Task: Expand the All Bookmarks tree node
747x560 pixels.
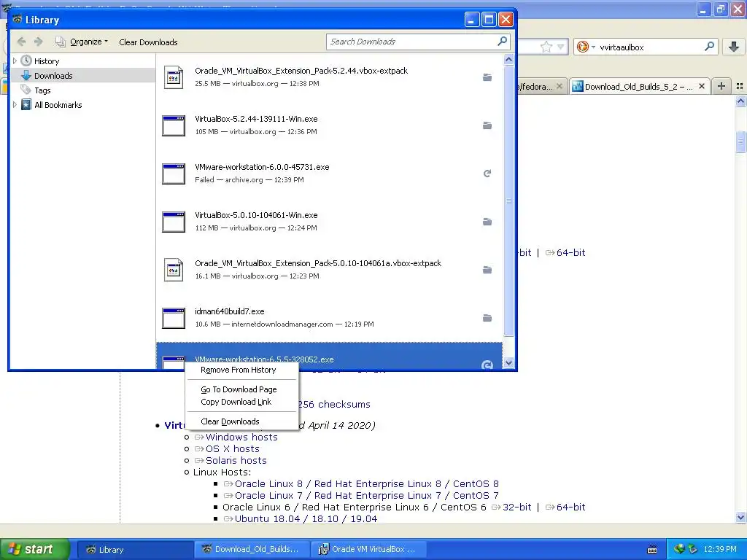Action: tap(15, 105)
